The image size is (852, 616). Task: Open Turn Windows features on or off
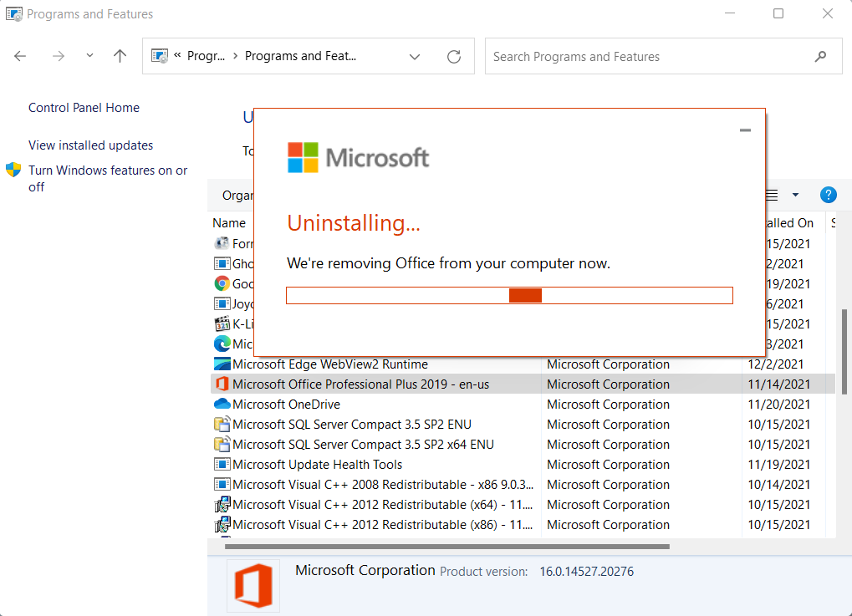point(108,178)
